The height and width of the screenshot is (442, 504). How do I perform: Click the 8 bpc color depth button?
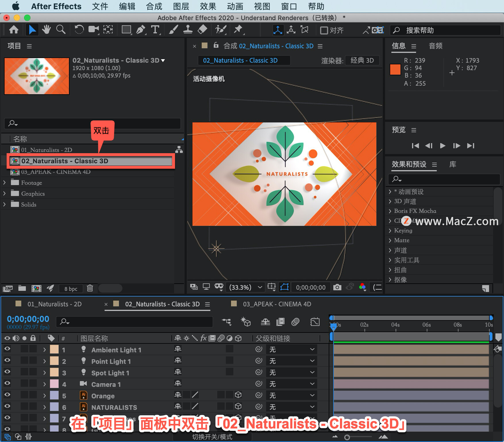pyautogui.click(x=71, y=289)
